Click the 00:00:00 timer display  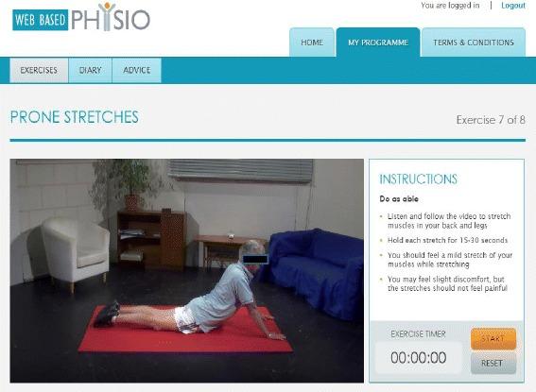pyautogui.click(x=419, y=358)
